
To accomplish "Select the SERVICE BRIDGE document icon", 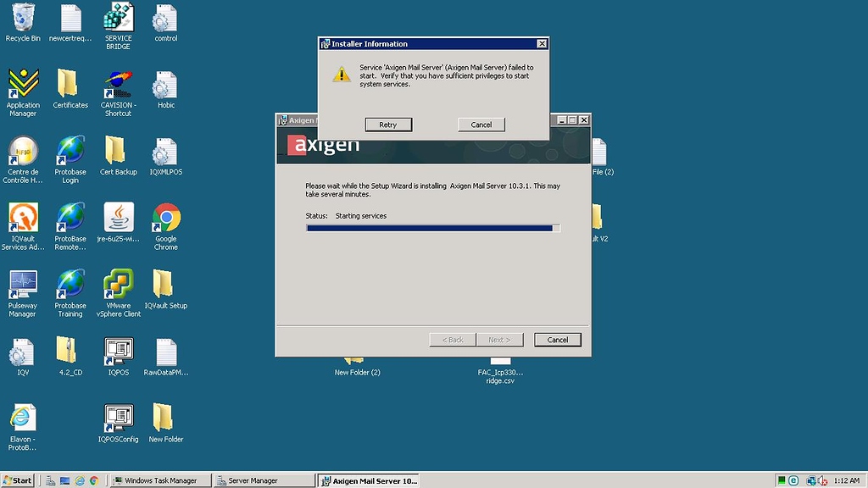I will coord(118,19).
